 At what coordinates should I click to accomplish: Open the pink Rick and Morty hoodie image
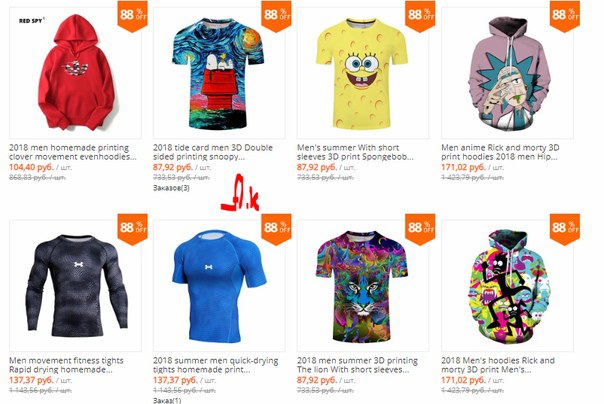click(507, 73)
